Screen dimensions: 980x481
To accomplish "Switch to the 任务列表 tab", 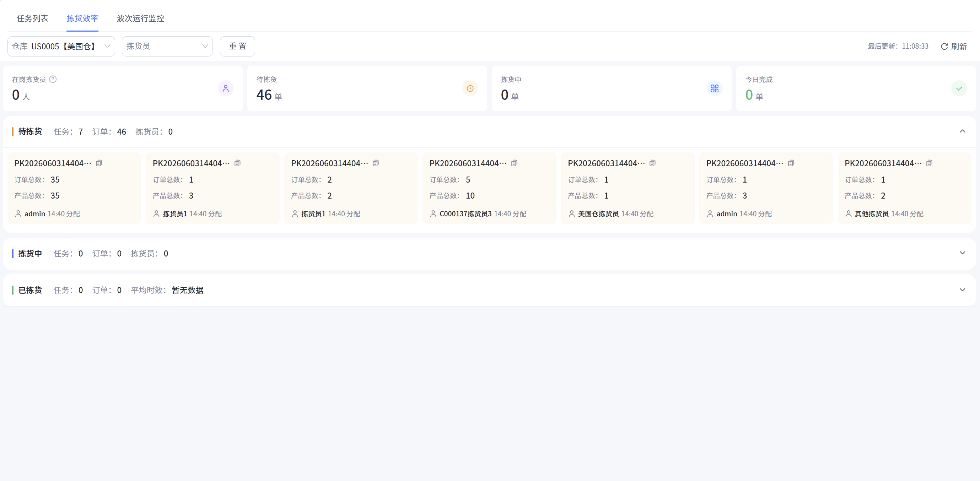I will click(x=32, y=18).
